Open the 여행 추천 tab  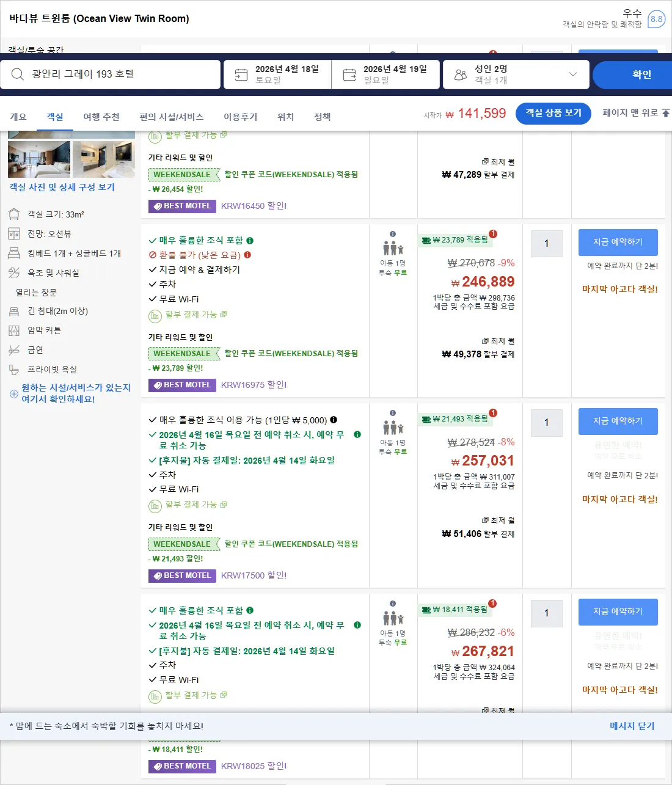pyautogui.click(x=101, y=117)
